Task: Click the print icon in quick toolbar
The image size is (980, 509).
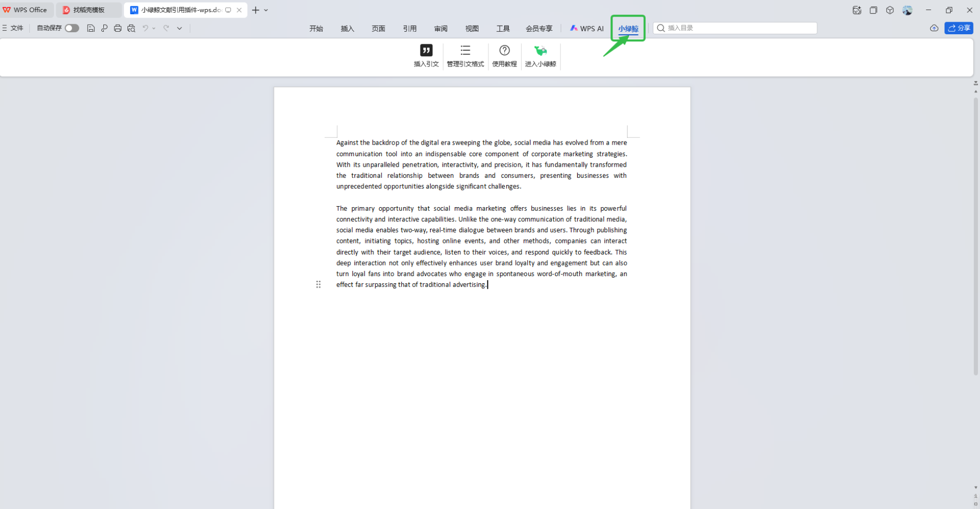Action: coord(117,28)
